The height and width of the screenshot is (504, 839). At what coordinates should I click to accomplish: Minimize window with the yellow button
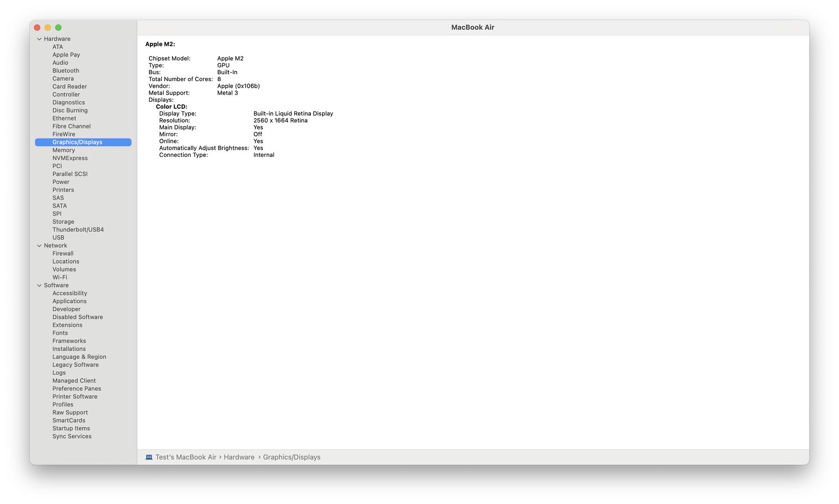[x=48, y=28]
